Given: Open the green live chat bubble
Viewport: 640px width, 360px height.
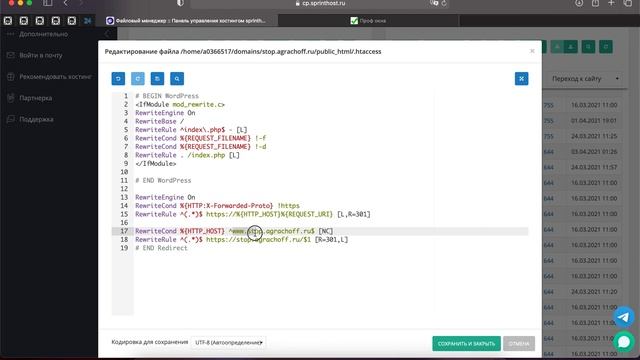Looking at the screenshot, I should (x=624, y=341).
